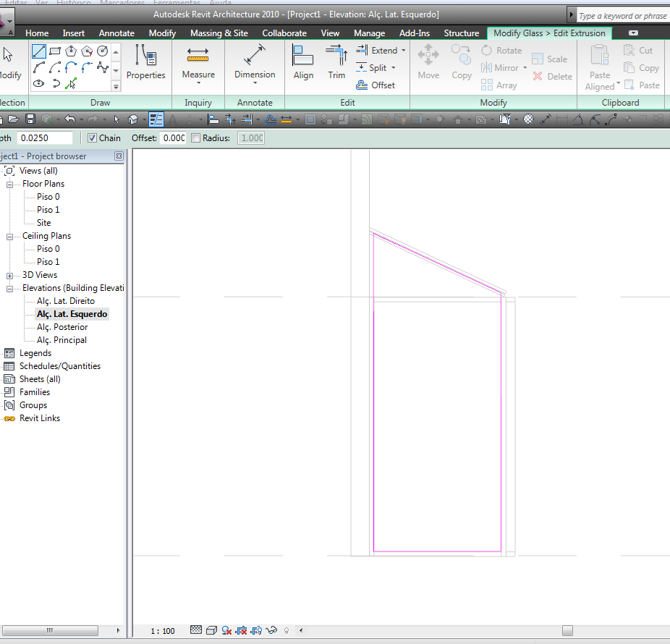This screenshot has width=670, height=644.
Task: Activate the Align tool
Action: coord(303,62)
